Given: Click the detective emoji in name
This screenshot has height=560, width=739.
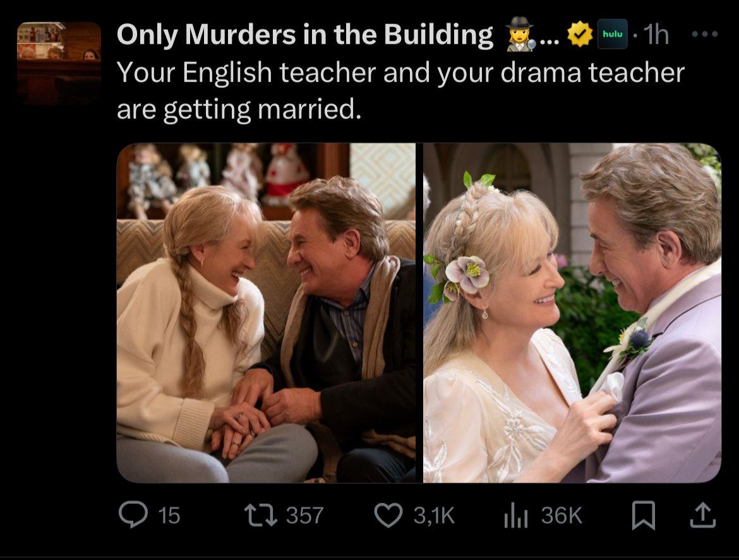Looking at the screenshot, I should click(520, 34).
